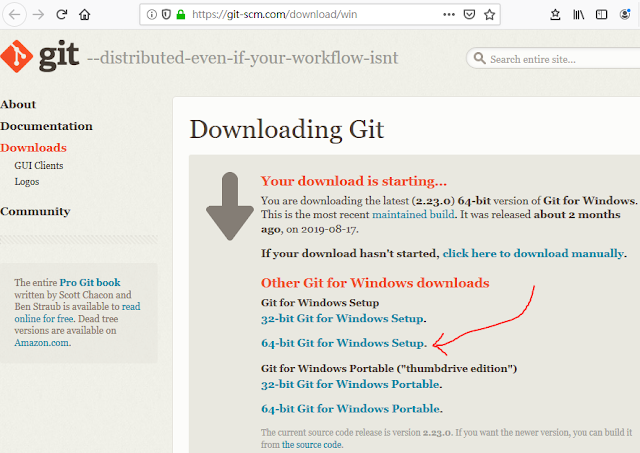Bookmark this page with the star icon
This screenshot has height=453, width=640.
(489, 15)
